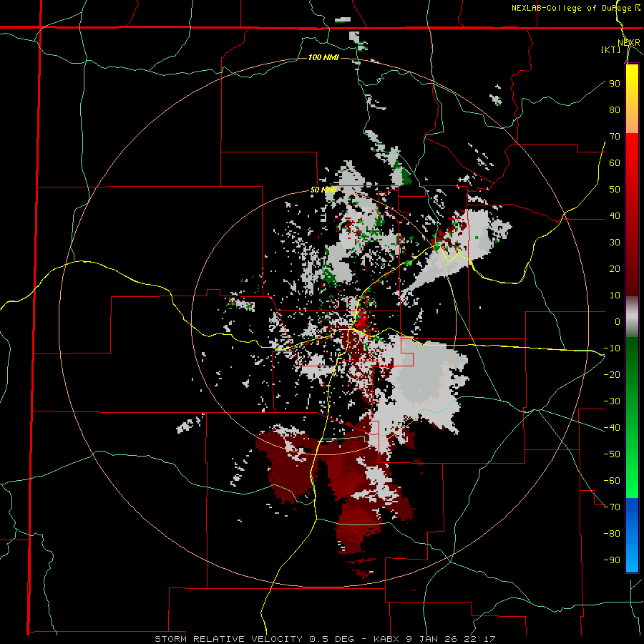Click the KABX radar site identifier
The width and height of the screenshot is (644, 644).
(x=387, y=639)
